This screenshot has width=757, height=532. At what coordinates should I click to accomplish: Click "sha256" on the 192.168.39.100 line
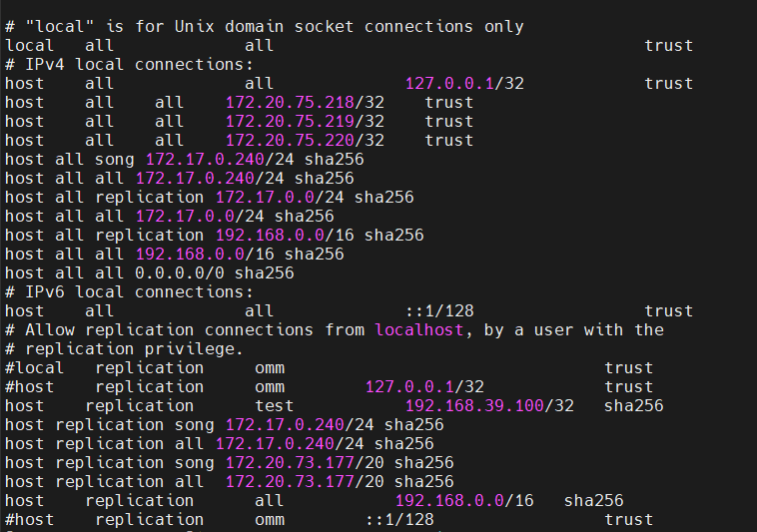point(633,405)
